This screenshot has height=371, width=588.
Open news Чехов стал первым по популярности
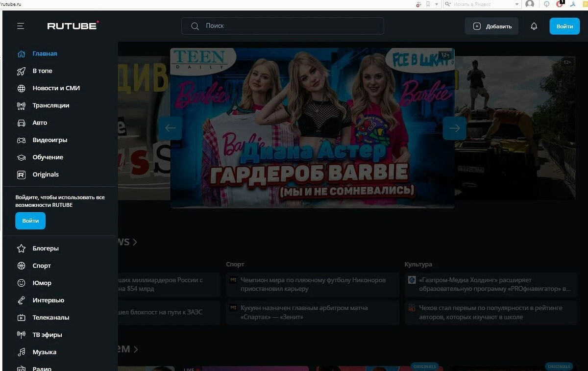[x=491, y=312]
